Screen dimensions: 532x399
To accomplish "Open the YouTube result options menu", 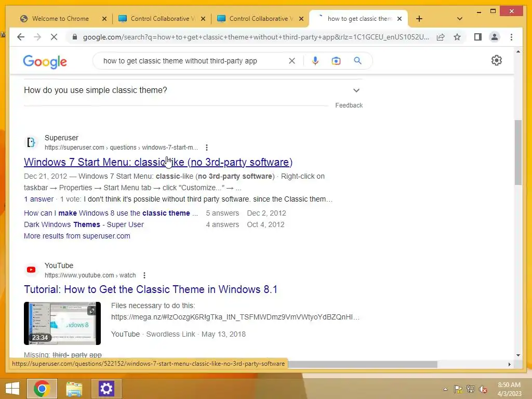I will click(144, 275).
